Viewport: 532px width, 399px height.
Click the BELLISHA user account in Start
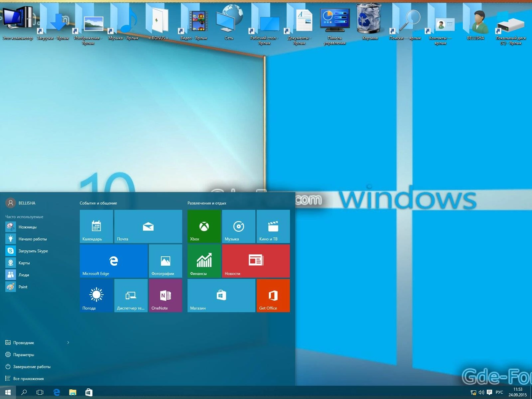point(21,203)
